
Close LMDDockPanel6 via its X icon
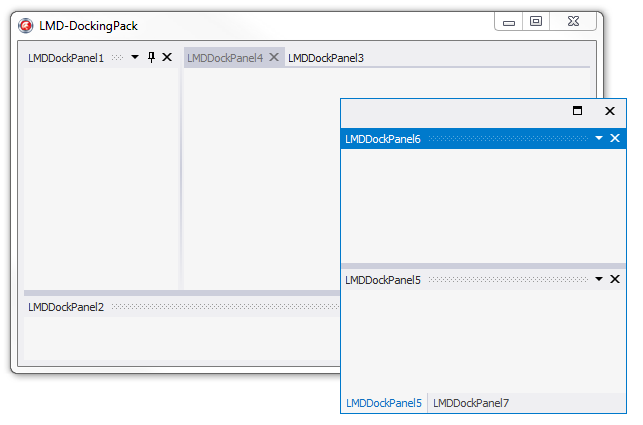click(x=615, y=138)
